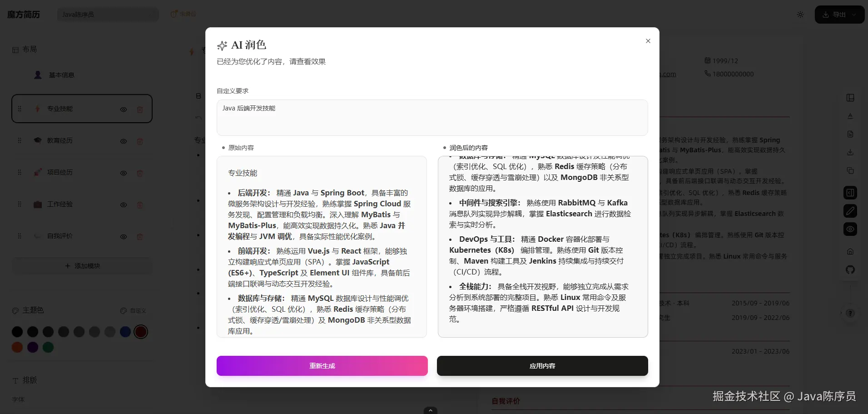
Task: Click the text style icon in right toolbar
Action: tap(850, 116)
